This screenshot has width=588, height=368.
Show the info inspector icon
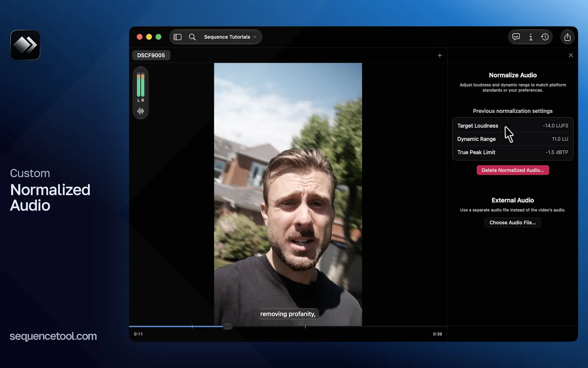click(531, 37)
